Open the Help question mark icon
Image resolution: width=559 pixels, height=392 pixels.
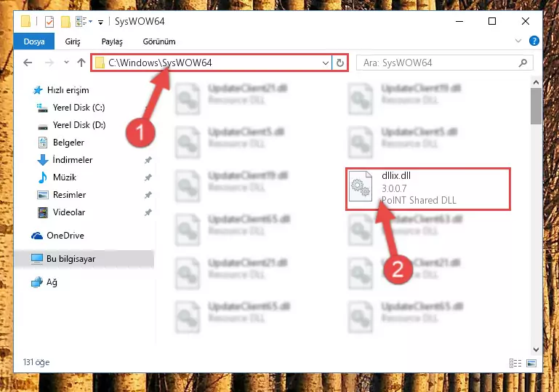(534, 41)
